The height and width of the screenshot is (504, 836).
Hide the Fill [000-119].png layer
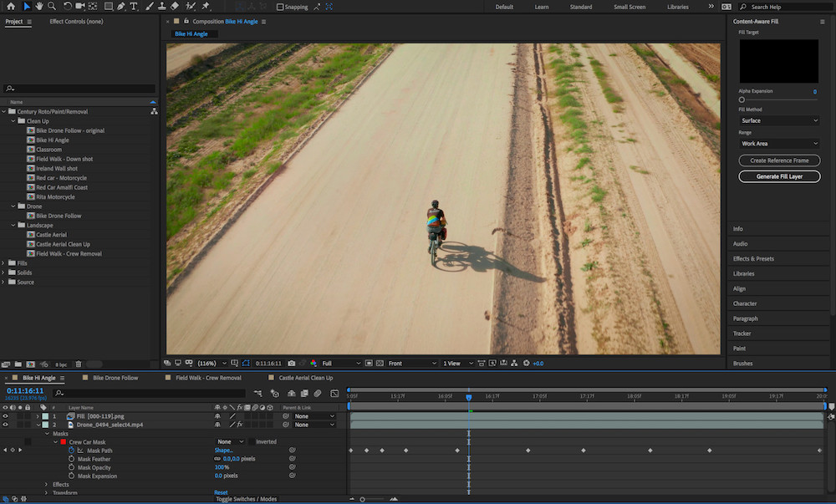pos(5,415)
